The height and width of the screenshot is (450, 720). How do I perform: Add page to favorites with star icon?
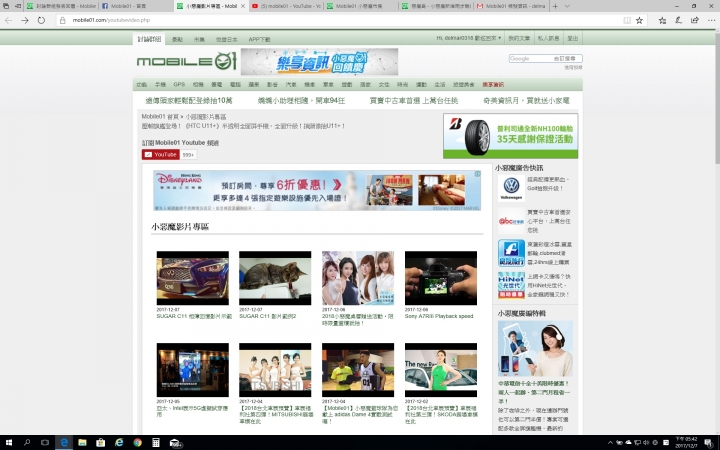(639, 20)
